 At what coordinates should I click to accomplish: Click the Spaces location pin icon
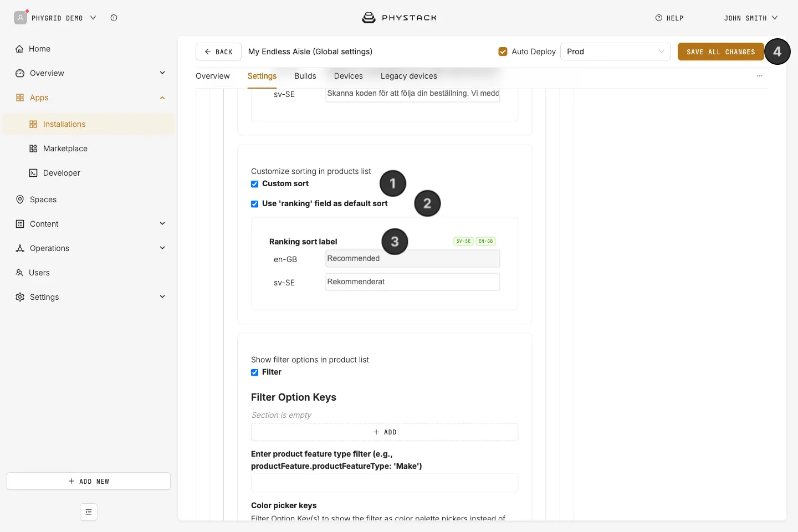pos(20,199)
